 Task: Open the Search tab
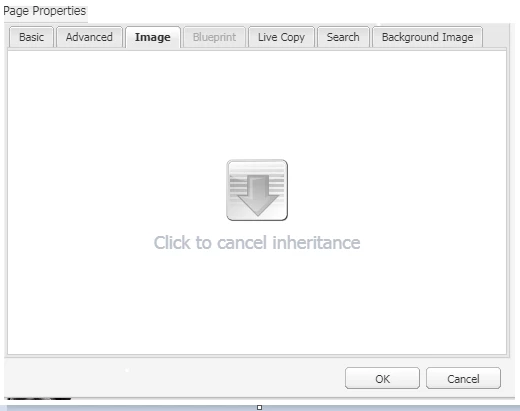click(x=343, y=37)
